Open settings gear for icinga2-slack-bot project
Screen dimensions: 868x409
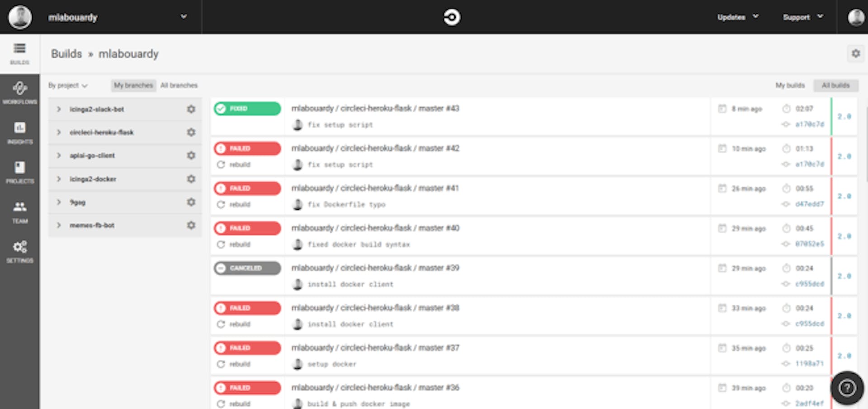click(x=191, y=109)
